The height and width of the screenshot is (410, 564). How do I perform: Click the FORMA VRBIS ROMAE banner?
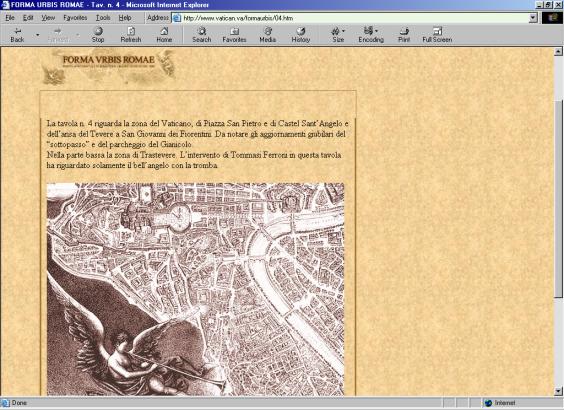(x=109, y=67)
